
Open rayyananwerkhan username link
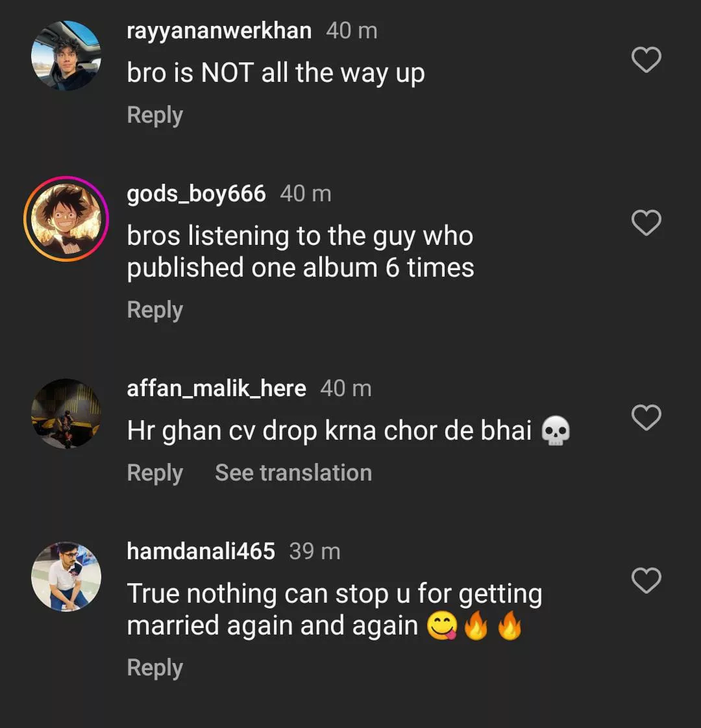click(219, 31)
